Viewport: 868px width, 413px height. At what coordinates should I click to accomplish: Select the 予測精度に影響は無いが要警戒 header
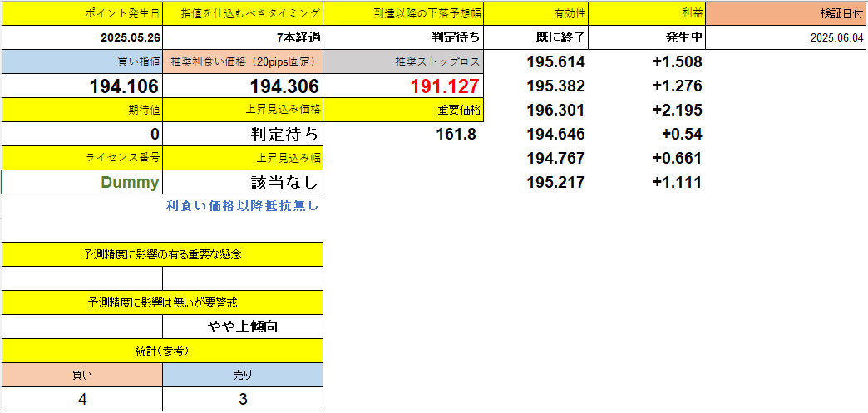coord(163,302)
